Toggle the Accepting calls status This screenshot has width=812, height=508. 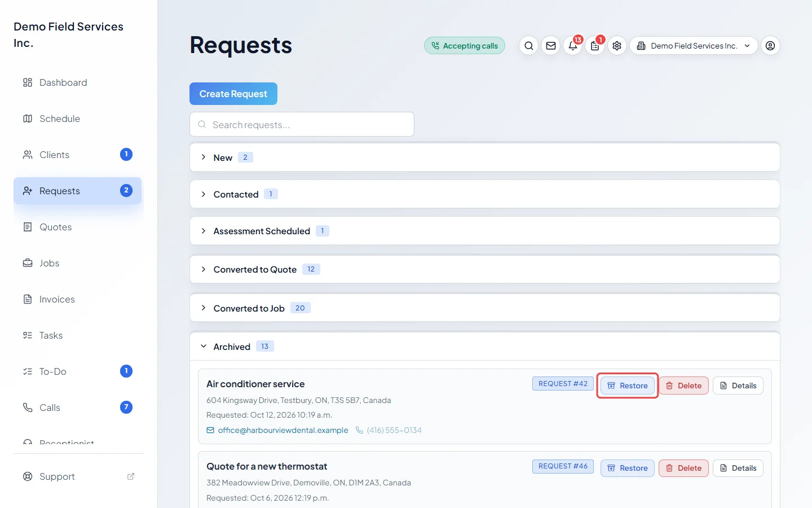465,46
